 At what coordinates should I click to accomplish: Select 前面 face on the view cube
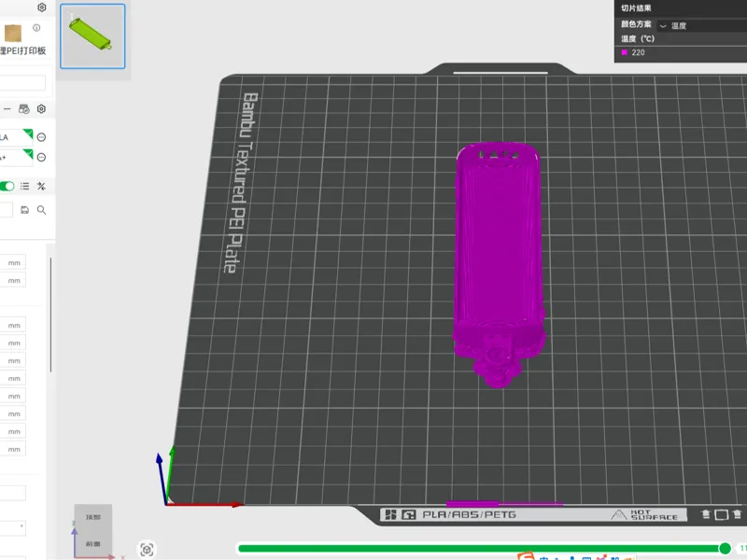[92, 543]
